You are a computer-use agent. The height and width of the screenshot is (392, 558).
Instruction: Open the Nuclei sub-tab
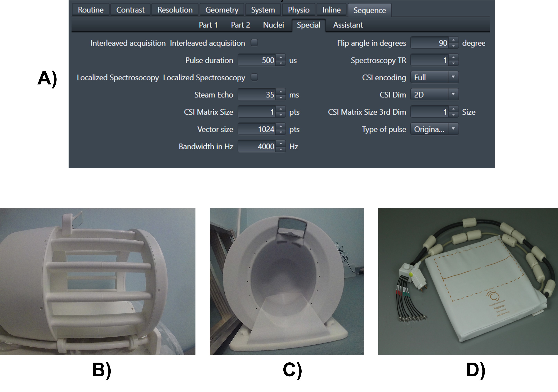tap(273, 25)
